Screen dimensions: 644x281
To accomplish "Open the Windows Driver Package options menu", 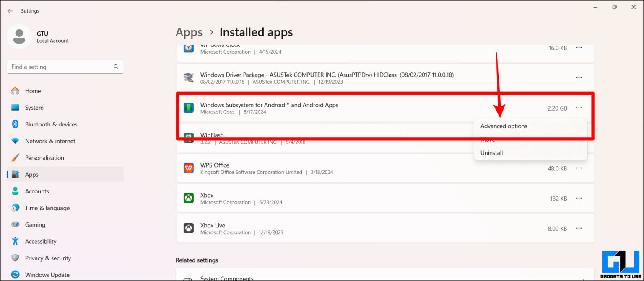I will [579, 77].
